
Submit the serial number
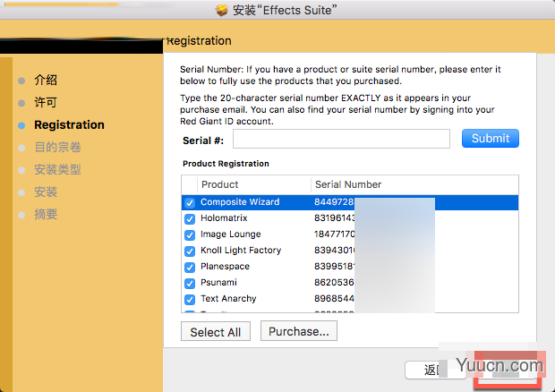tap(491, 139)
